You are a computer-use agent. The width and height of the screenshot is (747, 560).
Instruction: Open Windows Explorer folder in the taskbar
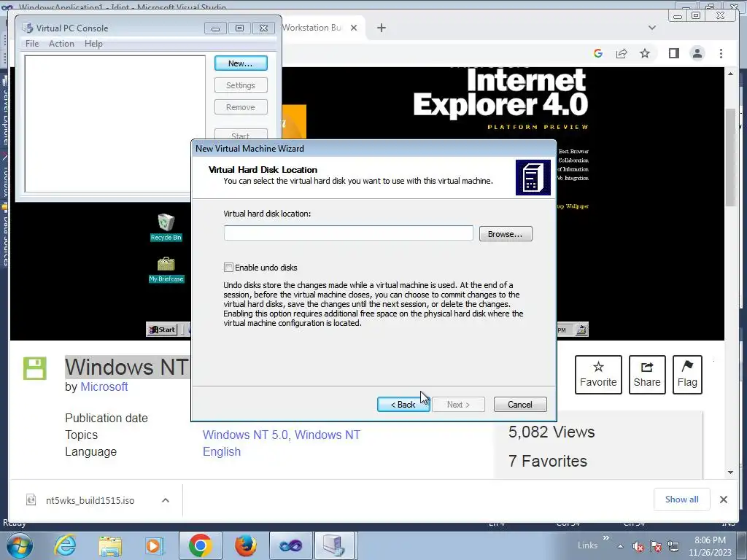[x=110, y=545]
